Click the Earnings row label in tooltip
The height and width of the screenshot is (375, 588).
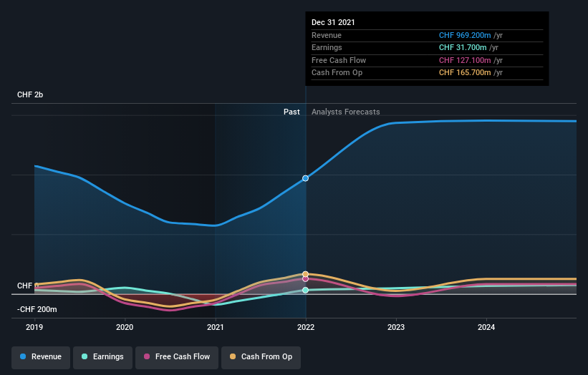(327, 47)
